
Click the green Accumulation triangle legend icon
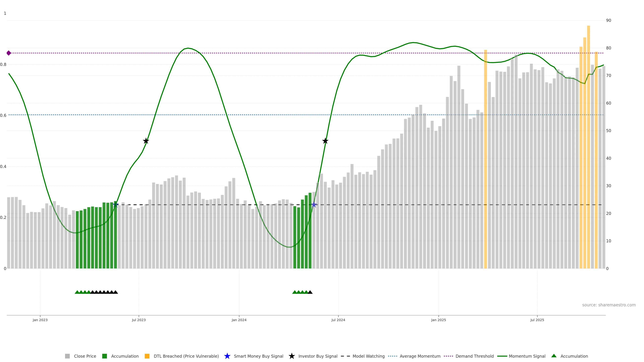coord(554,356)
